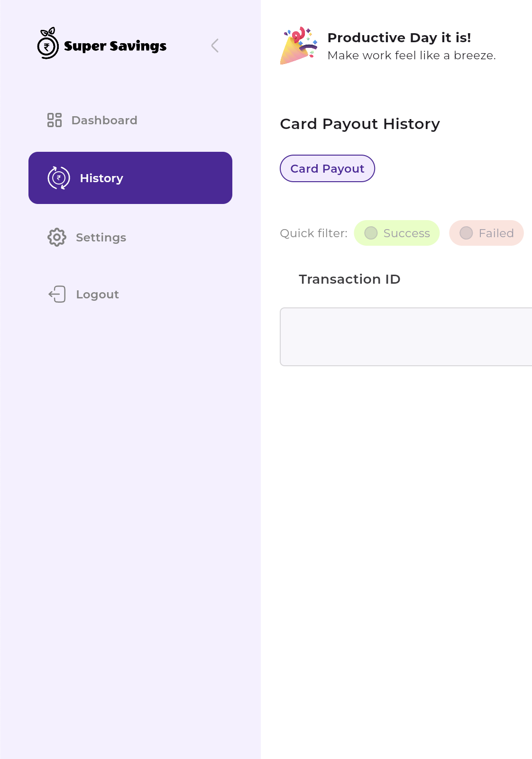This screenshot has height=759, width=532.
Task: Click the party popper celebration icon
Action: [299, 46]
